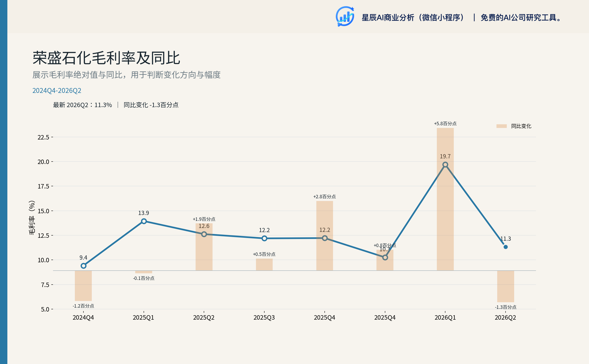Select the 2025Q1 line marker at 13.9
Image resolution: width=589 pixels, height=364 pixels.
(144, 221)
